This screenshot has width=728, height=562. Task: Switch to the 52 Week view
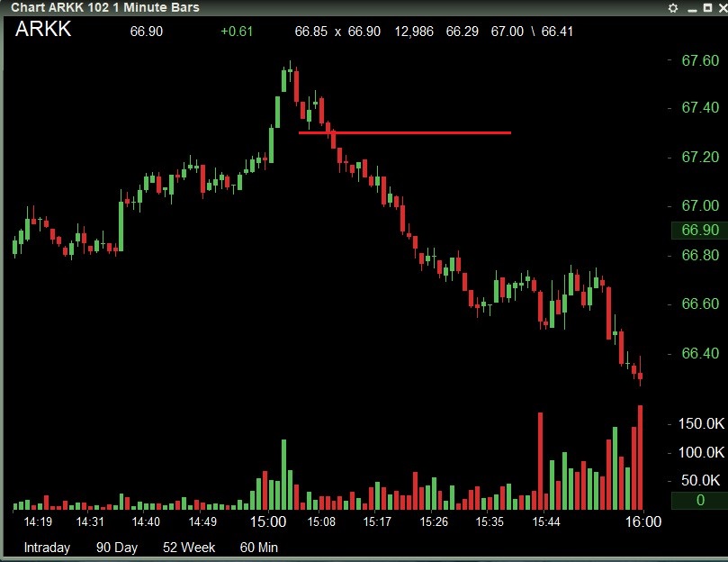tap(189, 548)
